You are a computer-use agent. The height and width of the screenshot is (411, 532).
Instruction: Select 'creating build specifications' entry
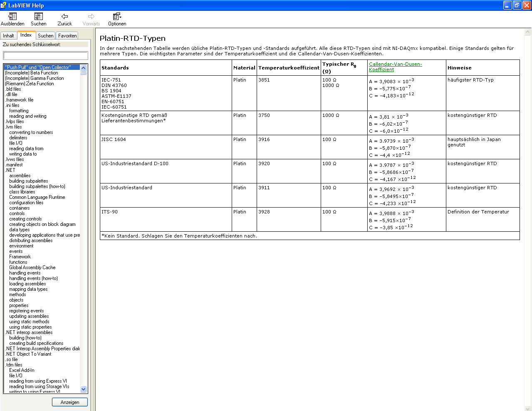click(x=36, y=343)
